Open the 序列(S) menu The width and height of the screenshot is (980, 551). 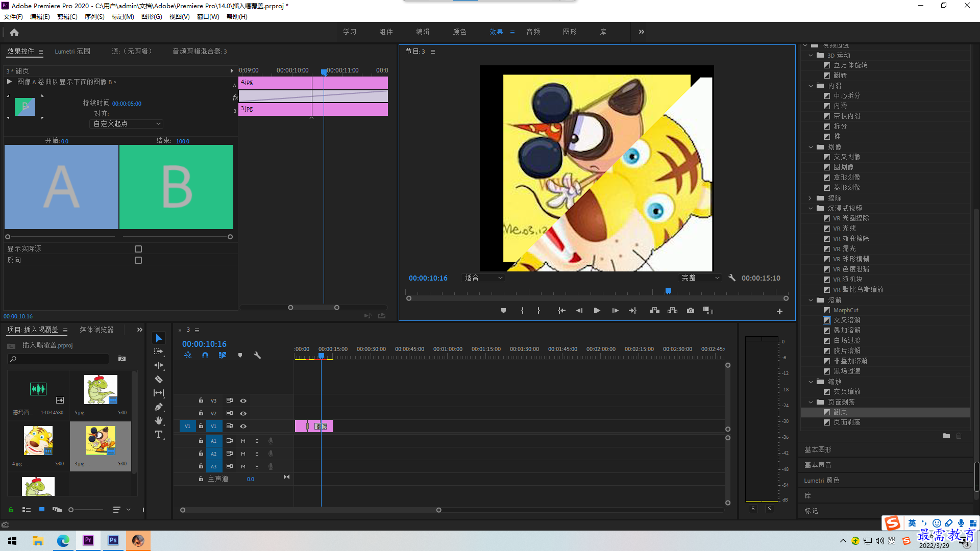[x=94, y=17]
